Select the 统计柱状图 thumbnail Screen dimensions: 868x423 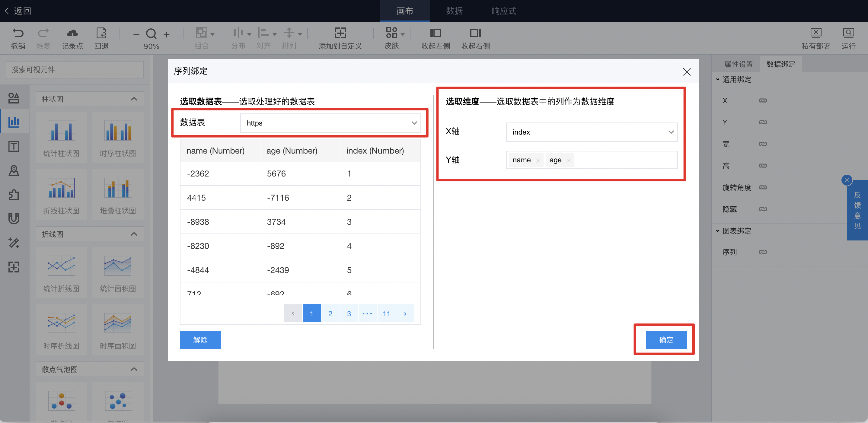(x=61, y=138)
